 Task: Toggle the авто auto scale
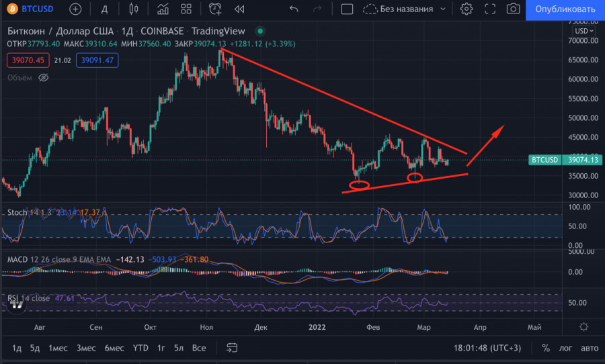tap(590, 348)
